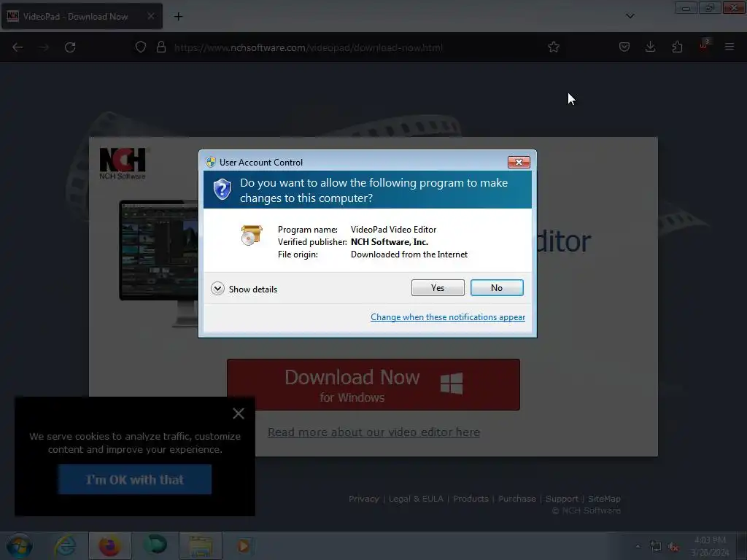Click I'm OK with that button
This screenshot has width=747, height=560.
(135, 480)
